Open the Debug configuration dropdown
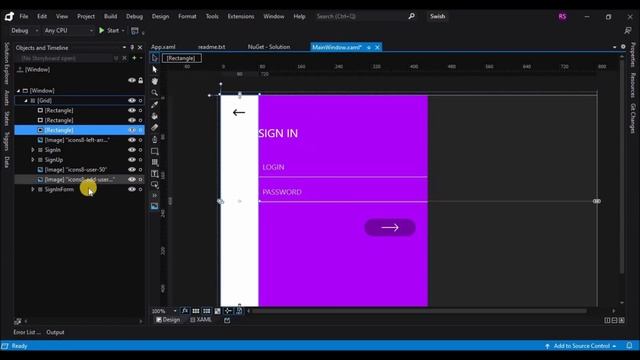 pyautogui.click(x=24, y=31)
